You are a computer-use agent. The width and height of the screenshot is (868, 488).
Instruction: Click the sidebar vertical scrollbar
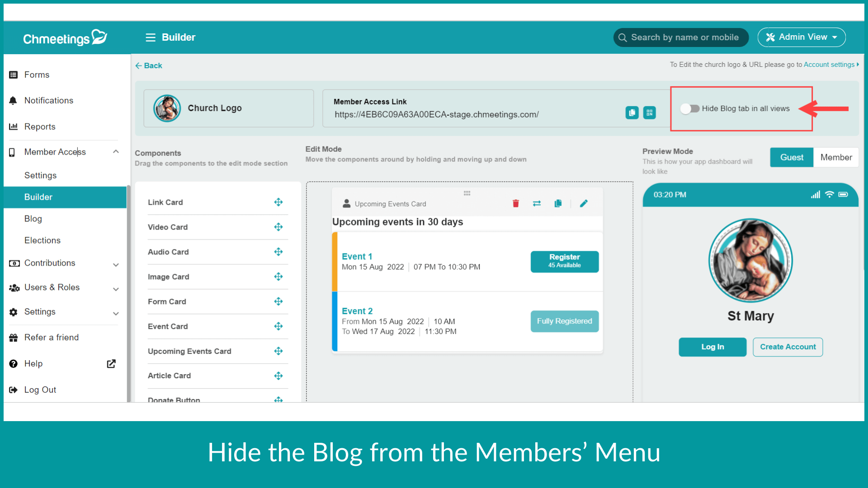129,294
